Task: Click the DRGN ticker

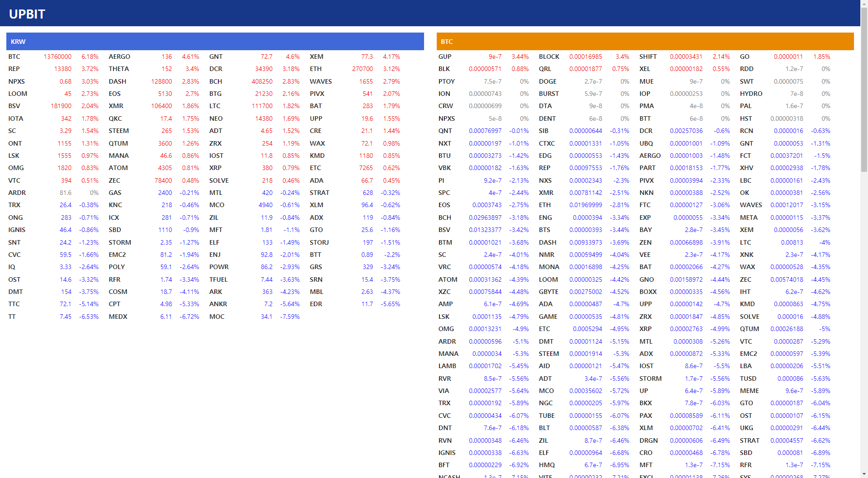Action: (x=649, y=440)
